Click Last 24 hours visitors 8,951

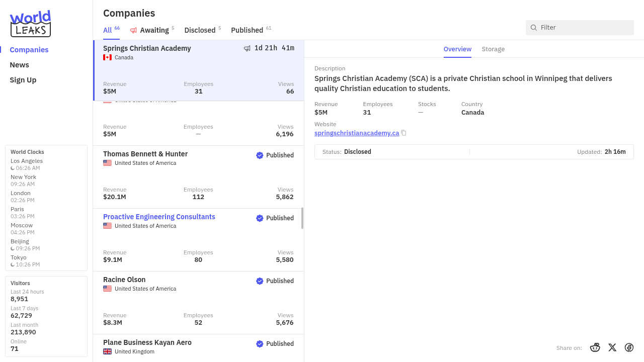coord(20,299)
